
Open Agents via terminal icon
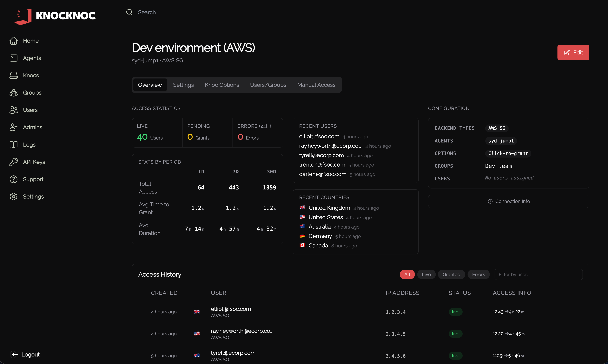[14, 58]
